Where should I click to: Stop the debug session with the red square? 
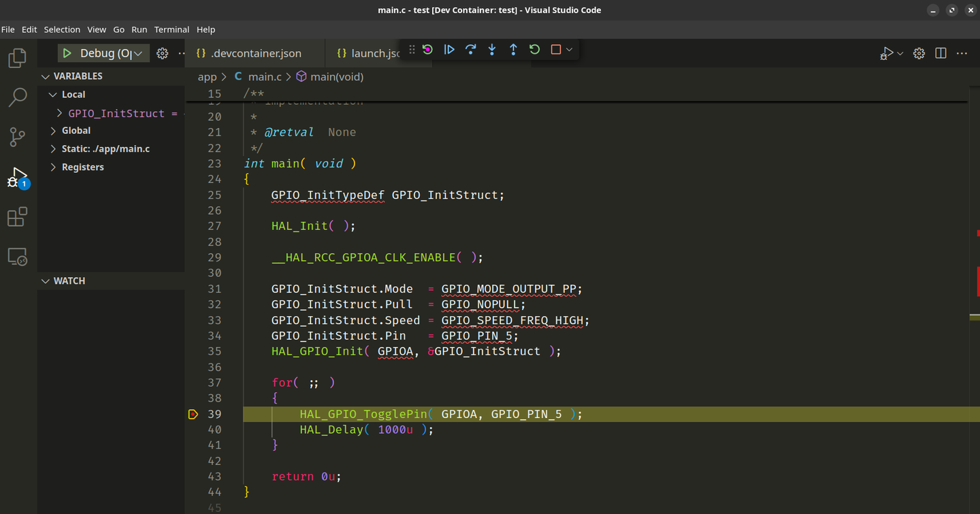(x=556, y=50)
